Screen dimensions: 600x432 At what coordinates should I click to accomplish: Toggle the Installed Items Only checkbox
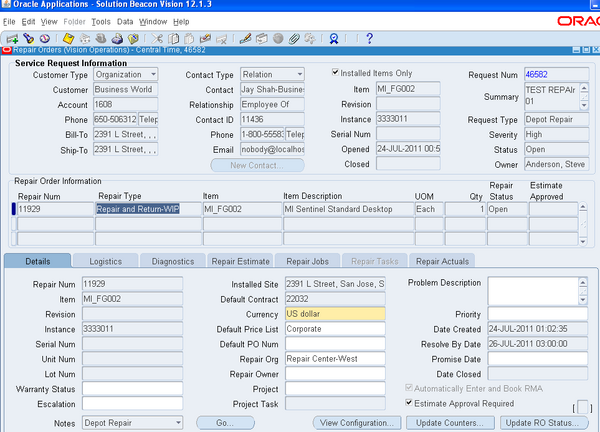[335, 72]
